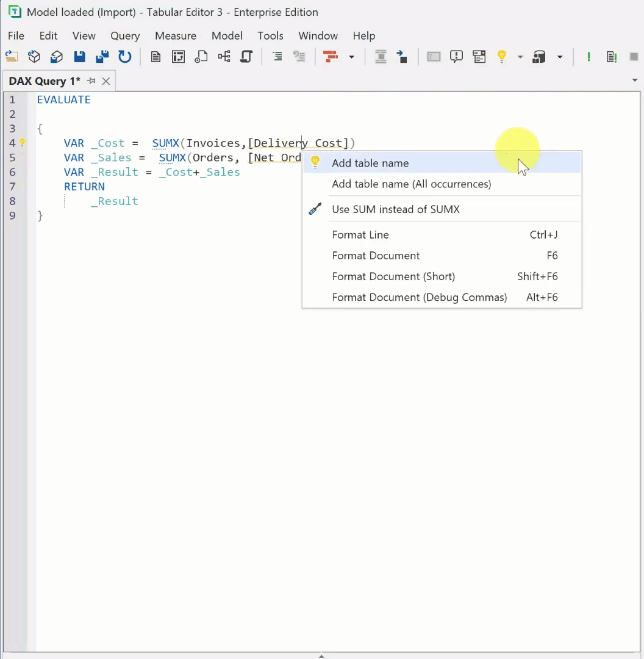This screenshot has height=659, width=644.
Task: Click the new document page icon
Action: [156, 56]
